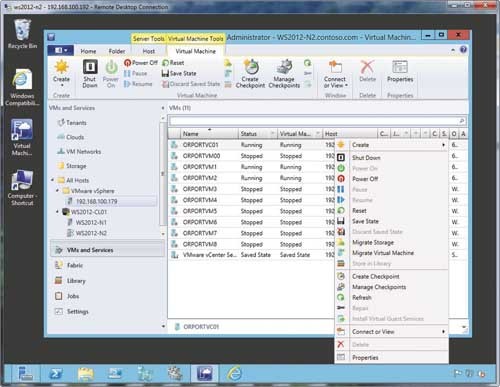This screenshot has height=387, width=500.
Task: Click the ribbon help question mark icon
Action: pyautogui.click(x=463, y=50)
